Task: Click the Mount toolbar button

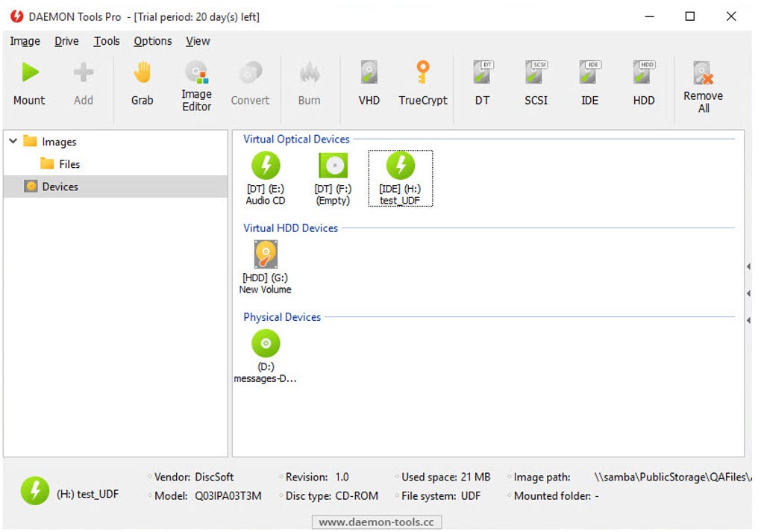Action: pyautogui.click(x=30, y=84)
